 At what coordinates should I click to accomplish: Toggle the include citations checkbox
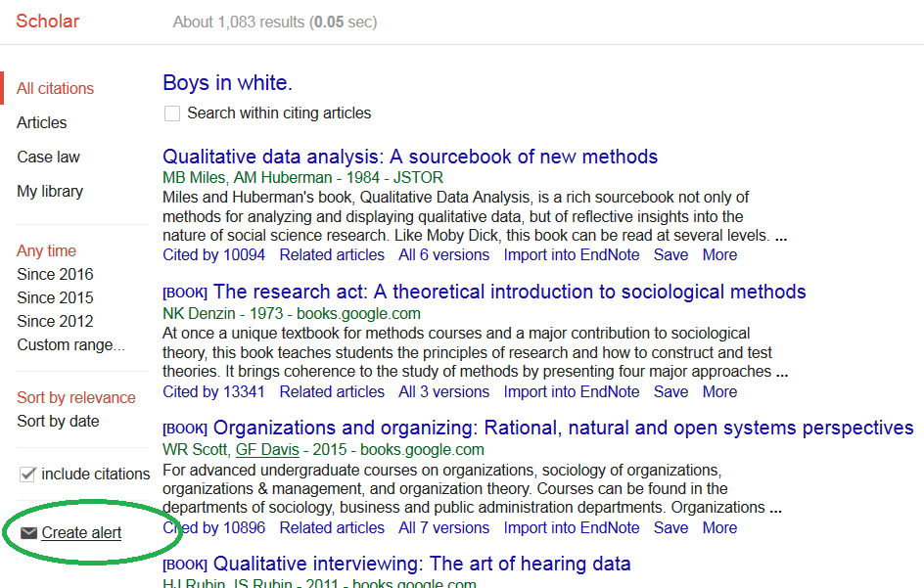(27, 475)
